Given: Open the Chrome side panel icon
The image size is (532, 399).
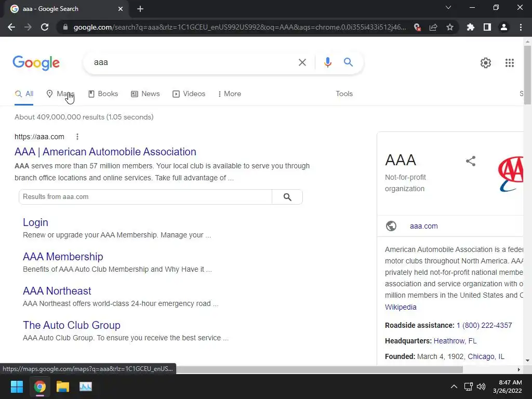Looking at the screenshot, I should coord(487,27).
